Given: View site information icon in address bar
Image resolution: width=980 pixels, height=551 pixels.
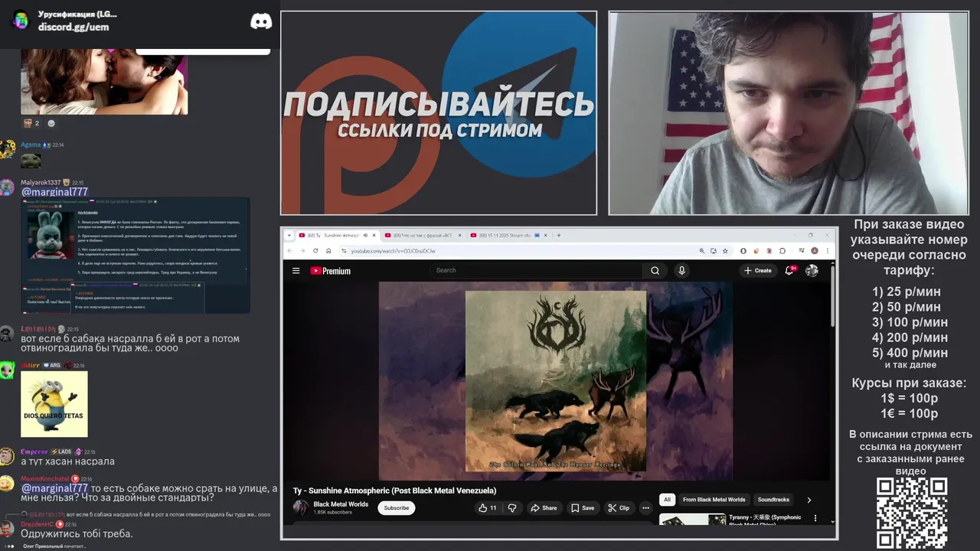Looking at the screenshot, I should click(x=344, y=250).
